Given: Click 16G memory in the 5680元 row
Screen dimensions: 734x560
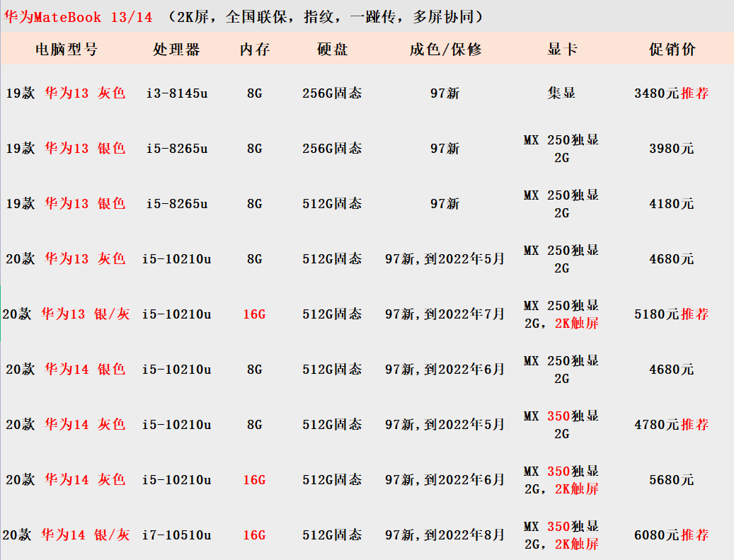Looking at the screenshot, I should click(x=254, y=480).
